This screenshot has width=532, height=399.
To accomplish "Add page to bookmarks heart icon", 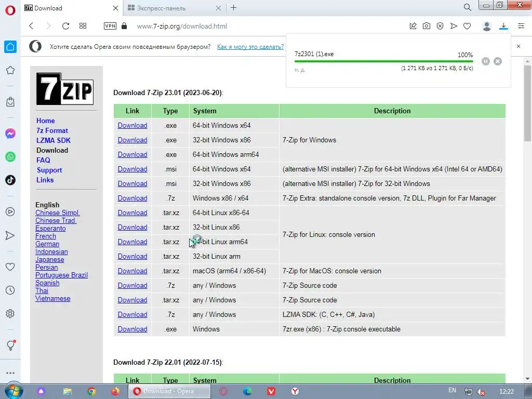I will 467,26.
